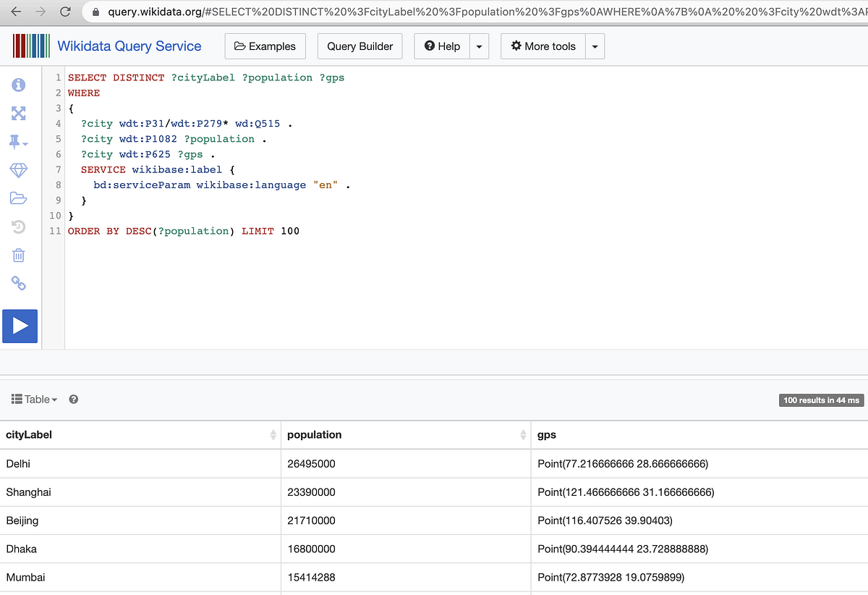Open the More tools dropdown arrow
The height and width of the screenshot is (595, 868).
coord(595,46)
